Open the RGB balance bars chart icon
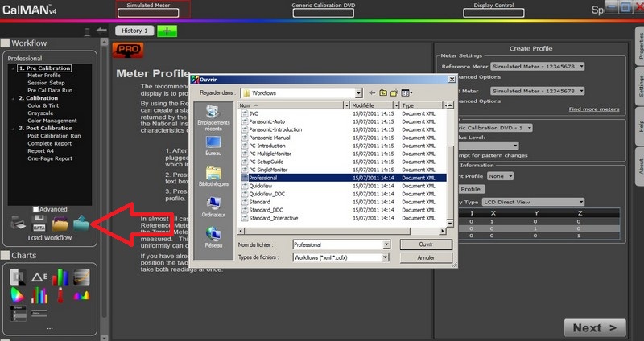644x341 pixels. coord(60,277)
